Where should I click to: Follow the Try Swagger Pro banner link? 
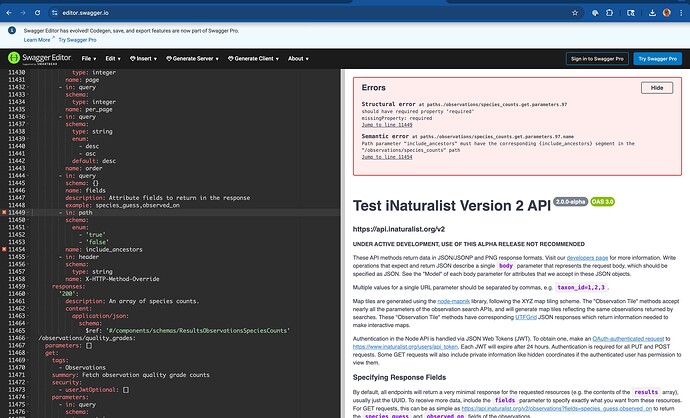coord(77,40)
